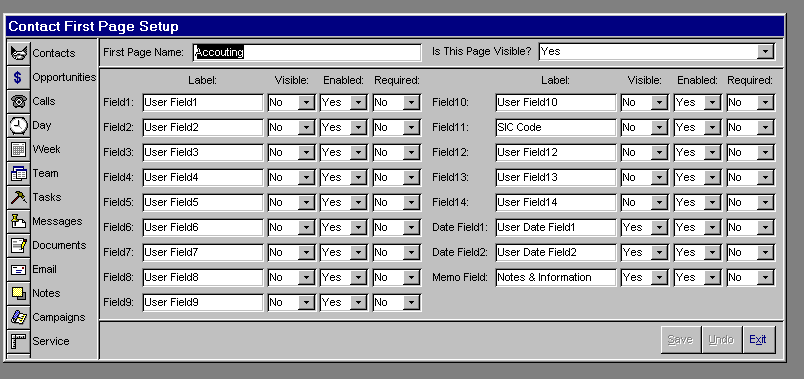
Task: Open Field13 Visible dropdown
Action: (659, 177)
